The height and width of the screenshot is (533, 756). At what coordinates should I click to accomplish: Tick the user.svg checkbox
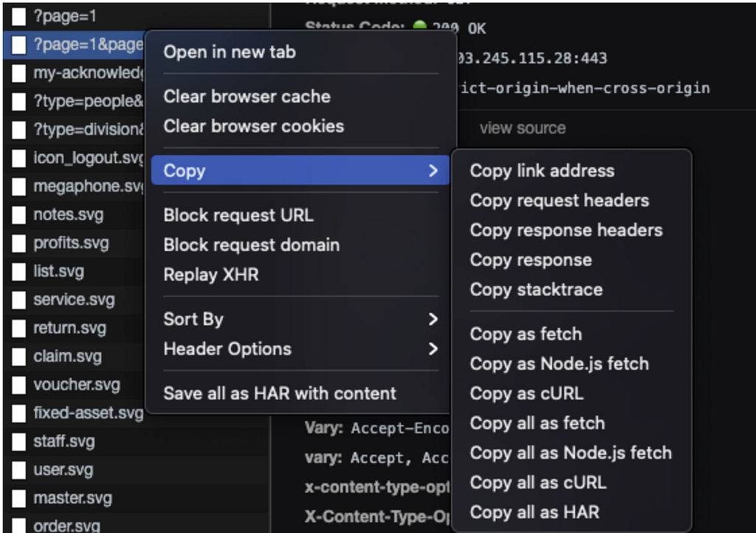pos(18,470)
